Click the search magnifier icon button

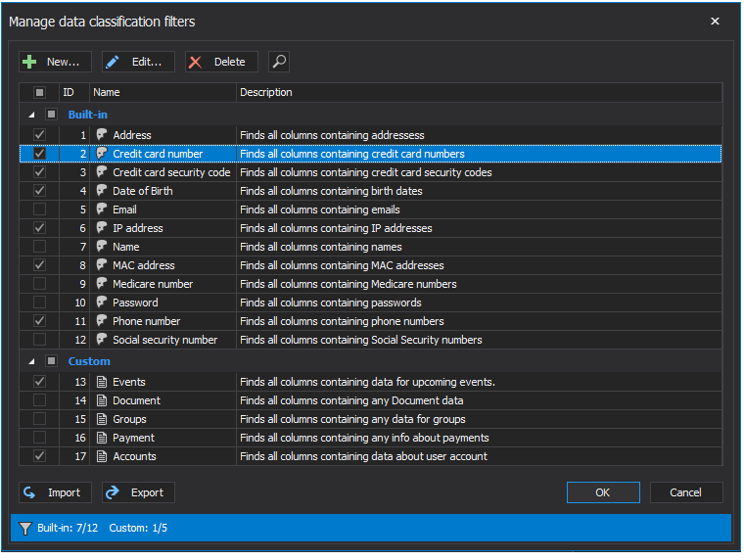(x=279, y=62)
